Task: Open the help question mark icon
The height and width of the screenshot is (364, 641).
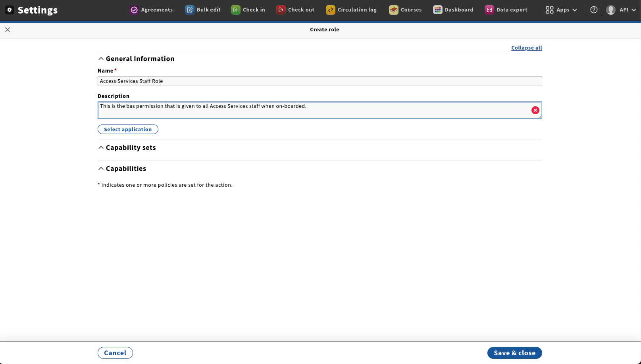Action: pos(594,10)
